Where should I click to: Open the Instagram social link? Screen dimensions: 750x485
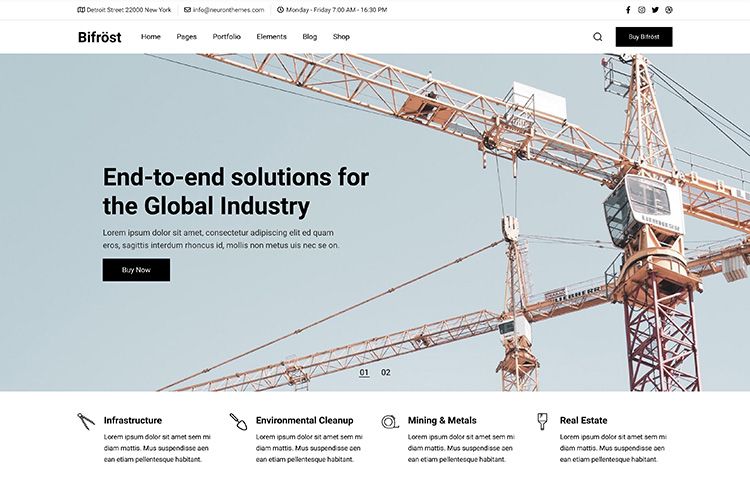point(642,10)
